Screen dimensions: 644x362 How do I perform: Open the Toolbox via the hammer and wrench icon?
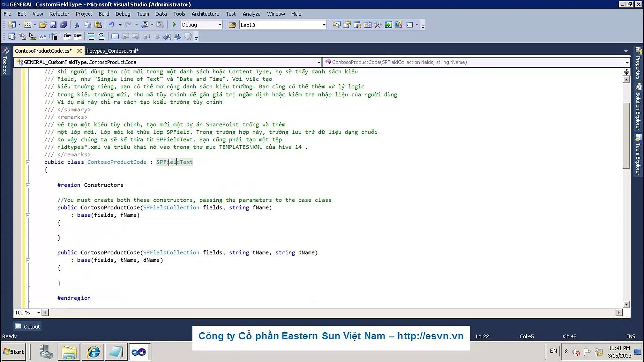click(378, 25)
